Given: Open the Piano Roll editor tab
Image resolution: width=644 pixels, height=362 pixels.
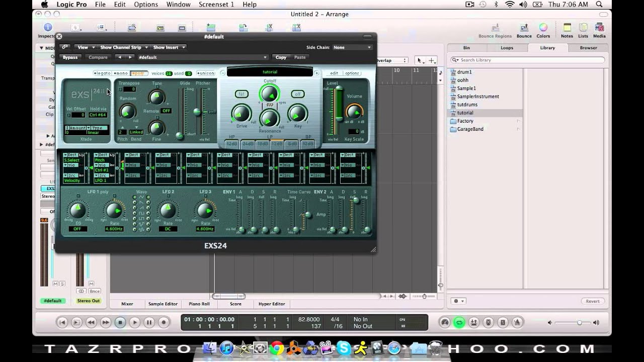Looking at the screenshot, I should [199, 304].
